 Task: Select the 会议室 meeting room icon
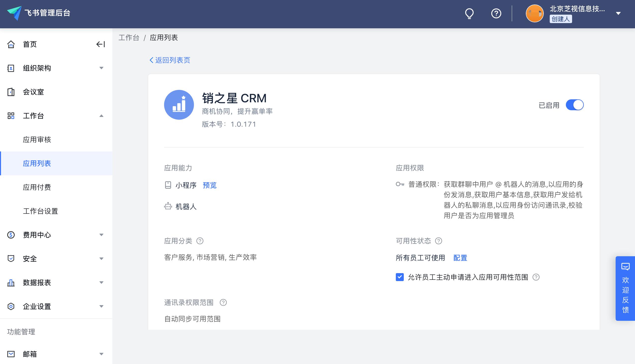point(10,92)
